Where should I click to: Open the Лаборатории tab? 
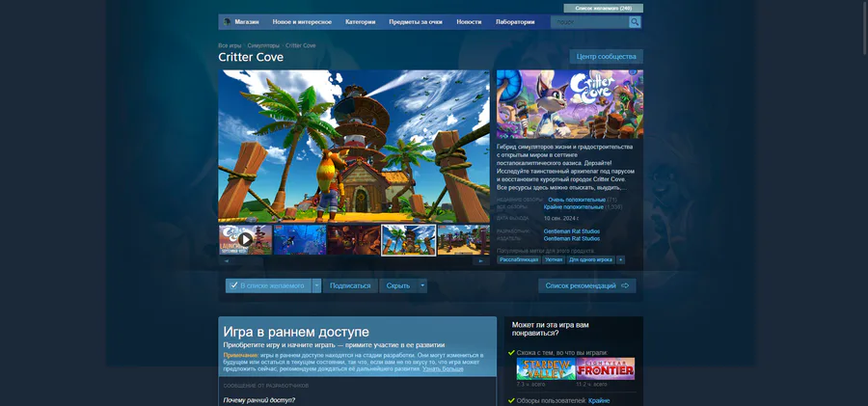point(515,22)
